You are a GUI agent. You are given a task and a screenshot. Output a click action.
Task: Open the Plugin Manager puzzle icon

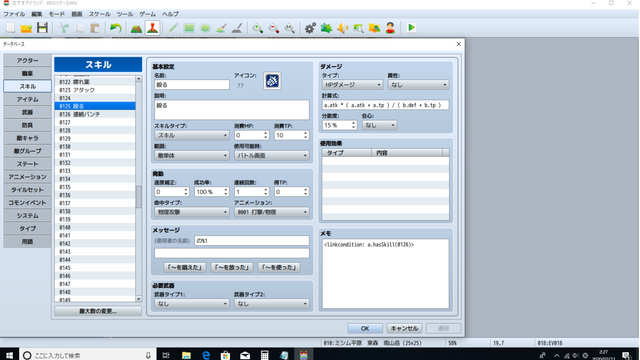point(326,28)
